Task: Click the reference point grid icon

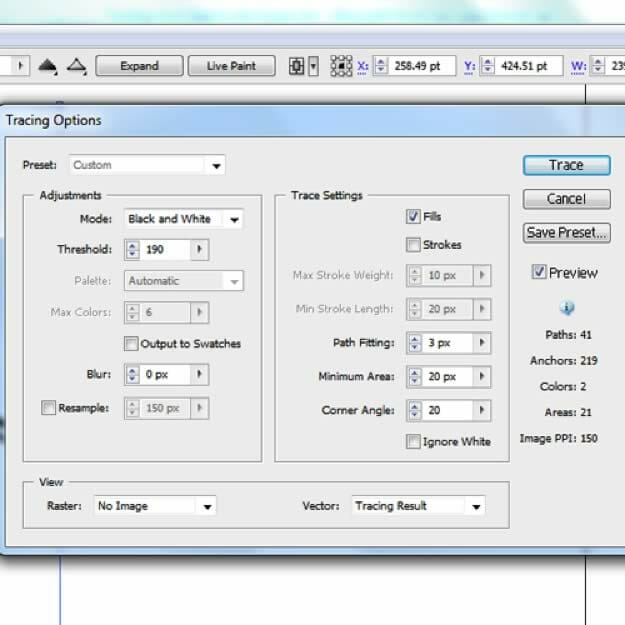Action: (341, 66)
